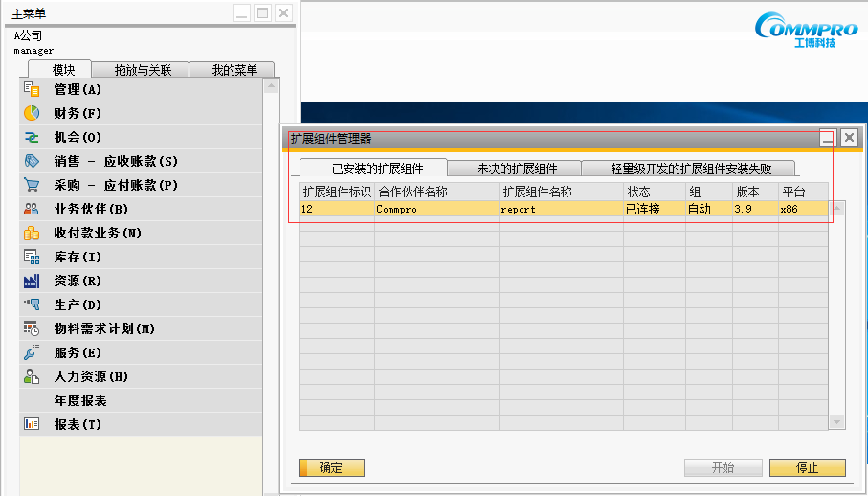Click the 机会(O) module icon
868x496 pixels.
[x=32, y=137]
